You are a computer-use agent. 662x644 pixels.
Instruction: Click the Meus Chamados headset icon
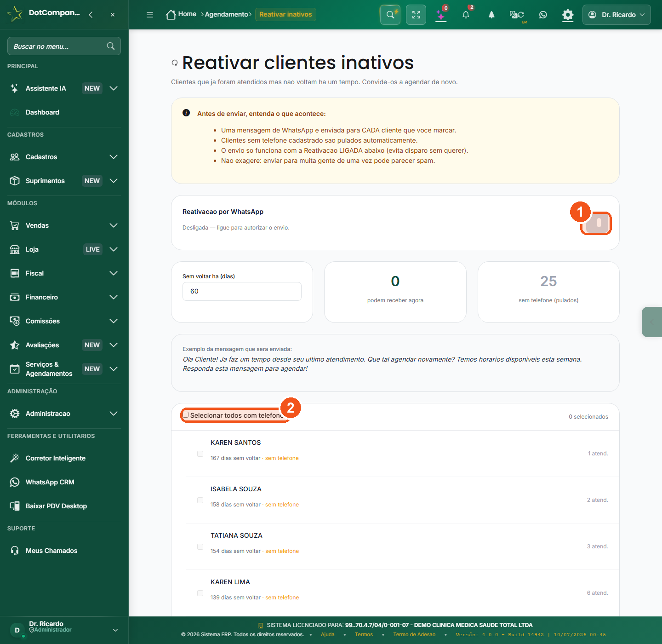click(15, 551)
